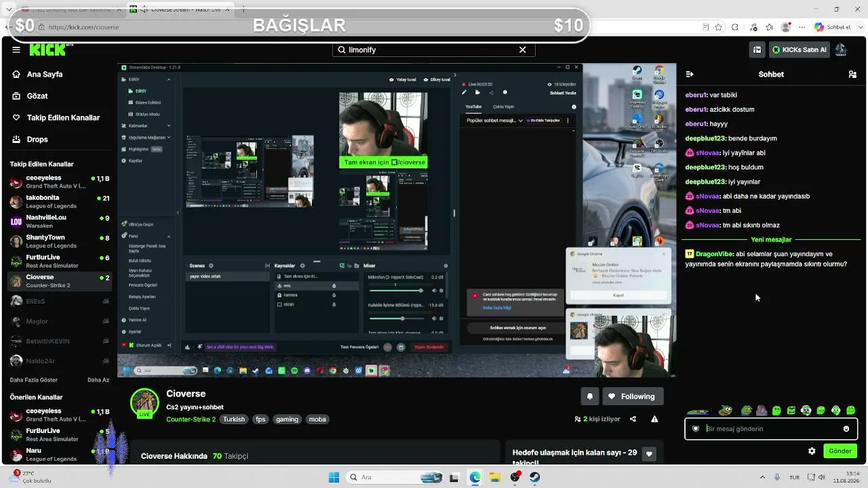
Task: Open ceoeyeless channel under Takip Edilen Kanallar
Action: point(60,182)
